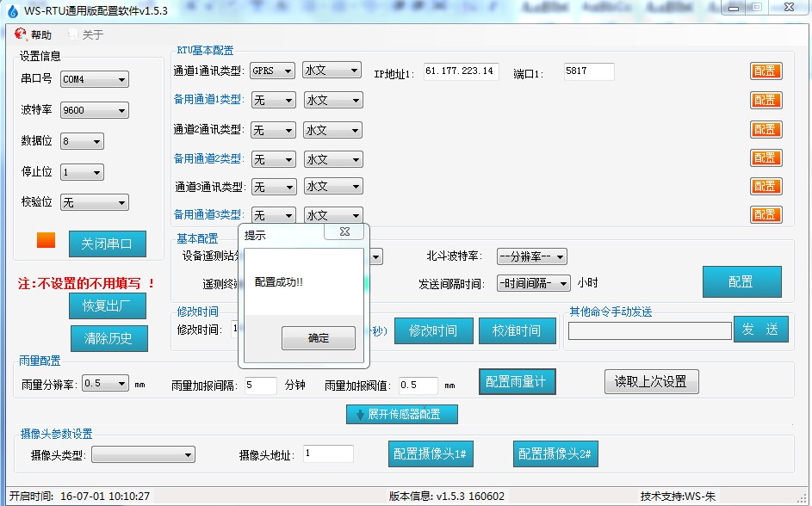This screenshot has width=812, height=506.
Task: Click the 其他命令手动发送 text field
Action: (x=649, y=331)
